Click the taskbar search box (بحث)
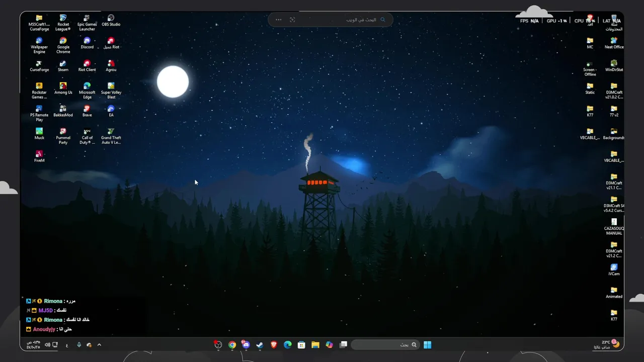This screenshot has height=362, width=644. [x=385, y=344]
